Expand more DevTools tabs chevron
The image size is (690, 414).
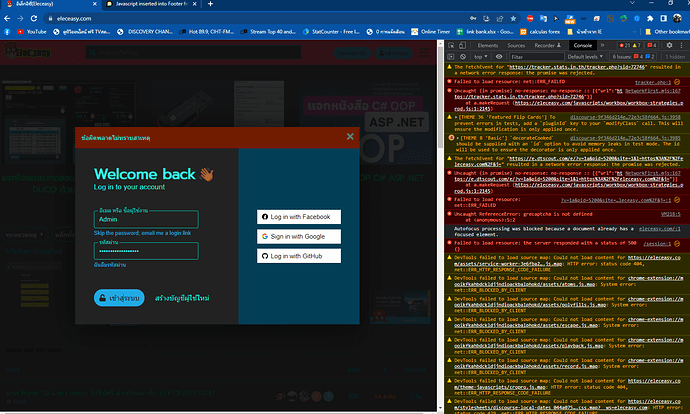point(602,45)
